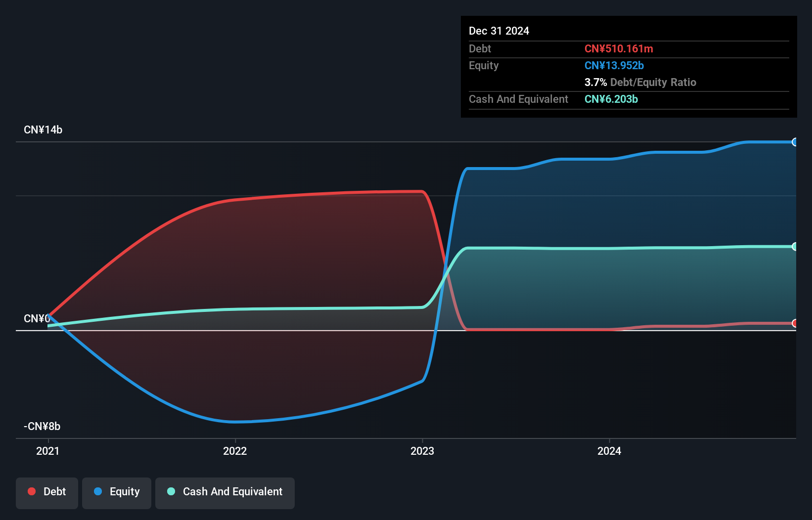Toggle the Cash And Equivalent legend button
Image resolution: width=812 pixels, height=520 pixels.
(x=225, y=493)
